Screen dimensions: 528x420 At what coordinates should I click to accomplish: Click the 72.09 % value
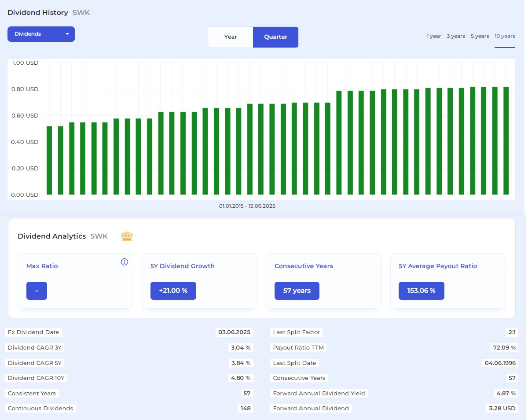[x=504, y=348]
